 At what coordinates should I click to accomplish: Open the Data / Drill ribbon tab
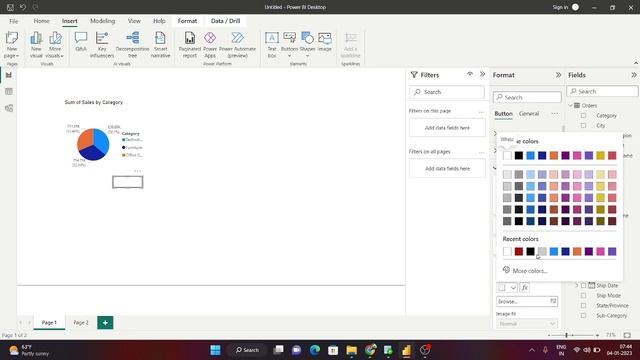click(225, 21)
